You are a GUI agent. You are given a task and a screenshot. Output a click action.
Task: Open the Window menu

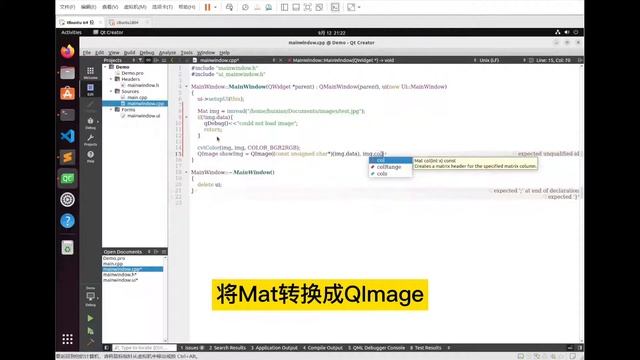(206, 53)
